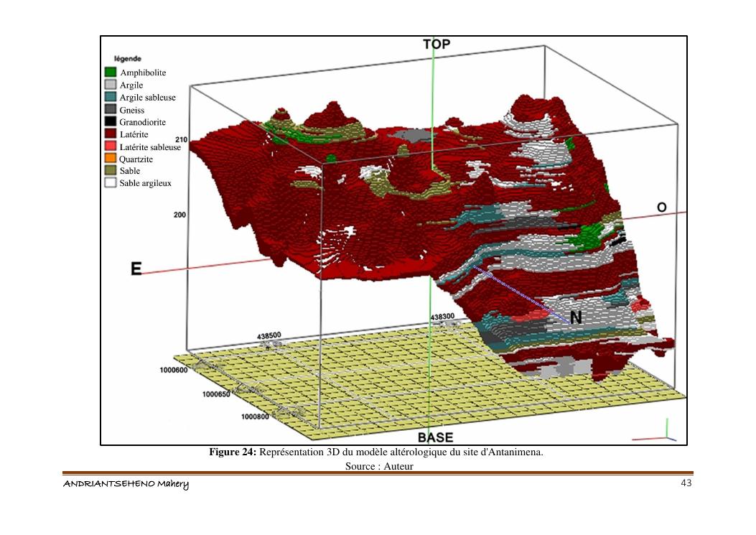Viewport: 756px width, 535px height.
Task: Click the N direction marker
Action: click(576, 317)
